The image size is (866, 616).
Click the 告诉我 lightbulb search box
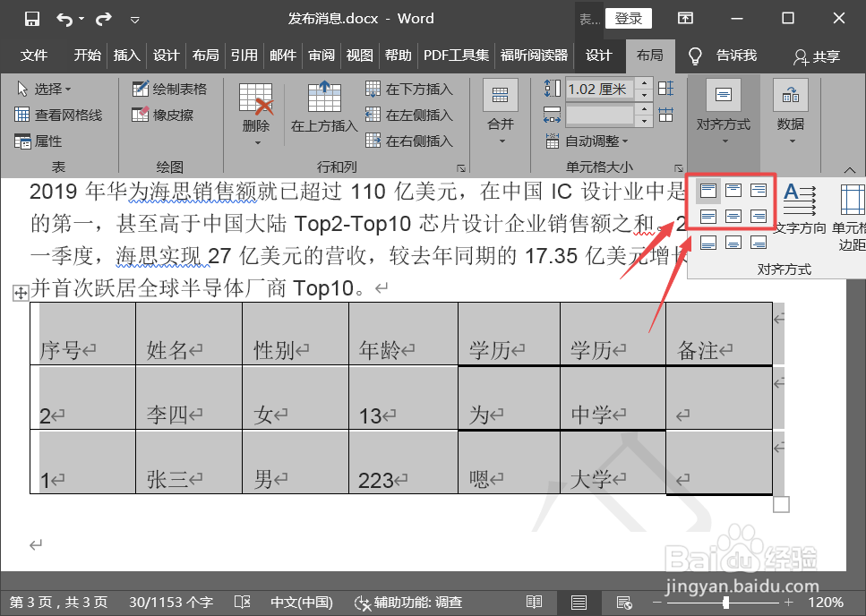tap(723, 56)
